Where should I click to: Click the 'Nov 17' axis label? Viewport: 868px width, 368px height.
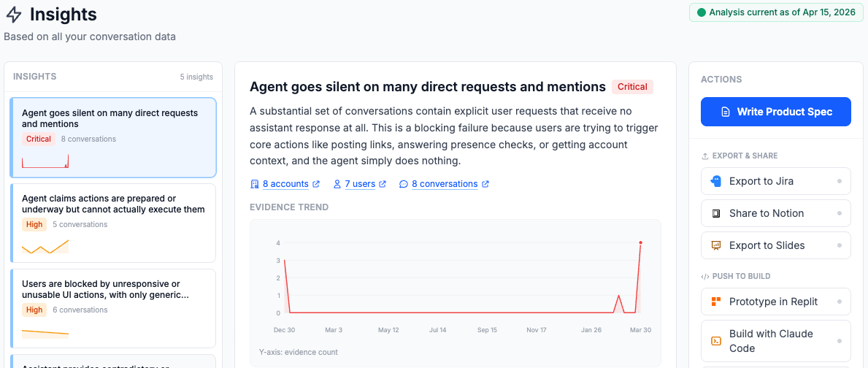tap(537, 330)
